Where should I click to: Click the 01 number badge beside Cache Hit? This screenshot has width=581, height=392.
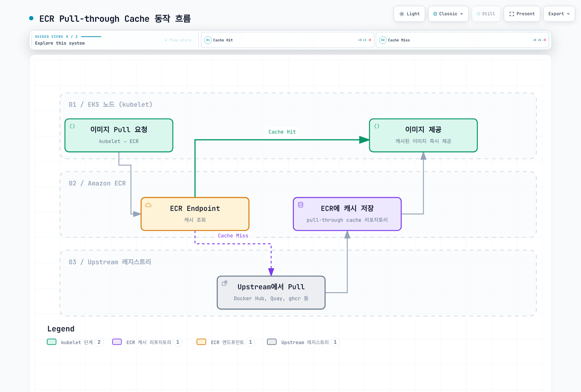pyautogui.click(x=208, y=40)
